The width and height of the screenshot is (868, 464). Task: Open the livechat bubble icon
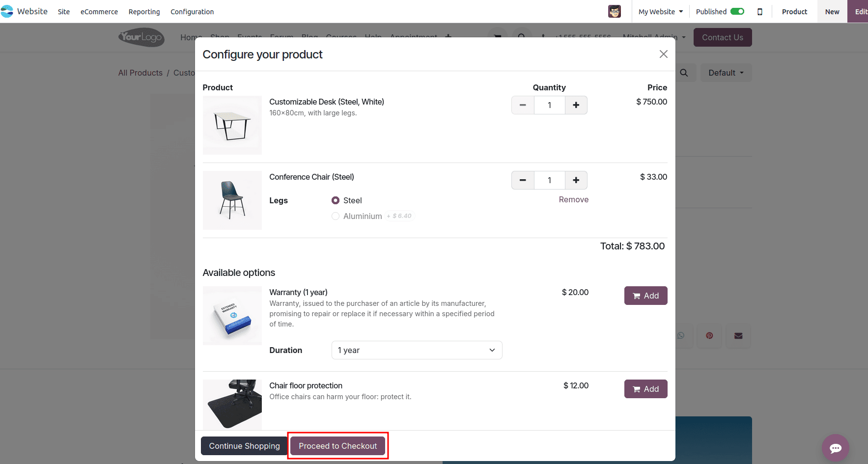pyautogui.click(x=835, y=448)
